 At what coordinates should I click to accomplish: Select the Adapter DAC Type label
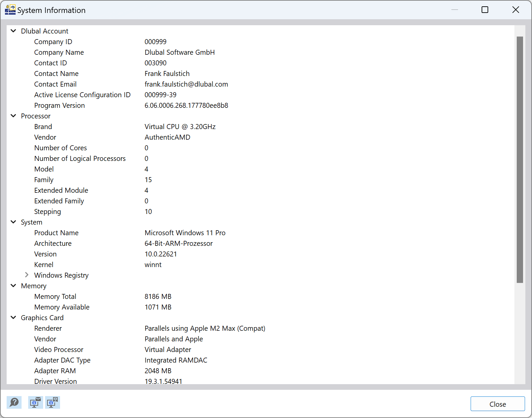point(62,360)
